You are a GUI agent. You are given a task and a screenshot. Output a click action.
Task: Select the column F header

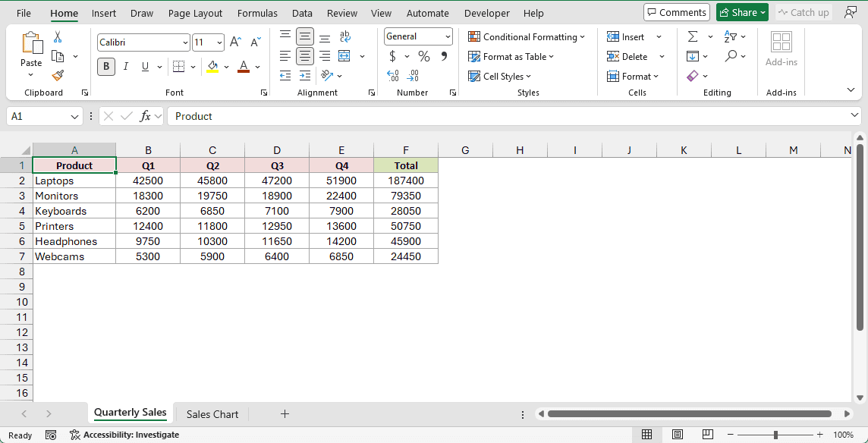point(406,150)
